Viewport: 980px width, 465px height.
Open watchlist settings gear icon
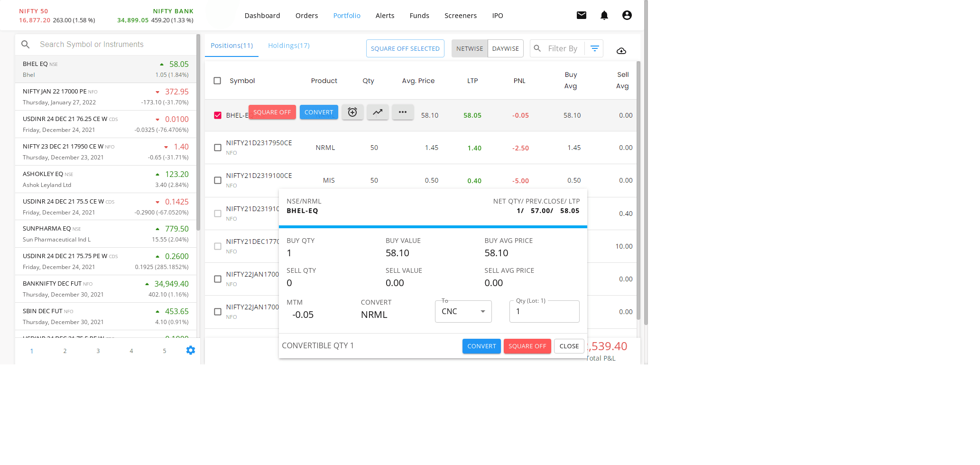(191, 351)
